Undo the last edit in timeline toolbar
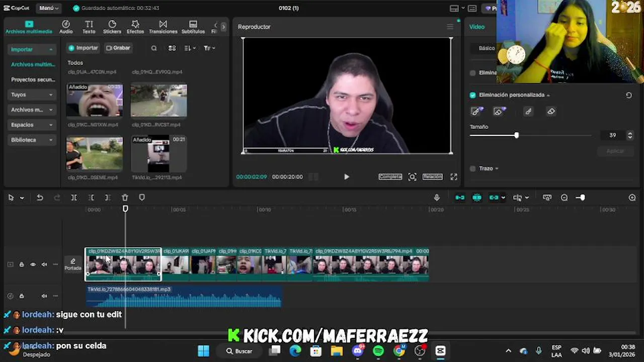 coord(40,198)
